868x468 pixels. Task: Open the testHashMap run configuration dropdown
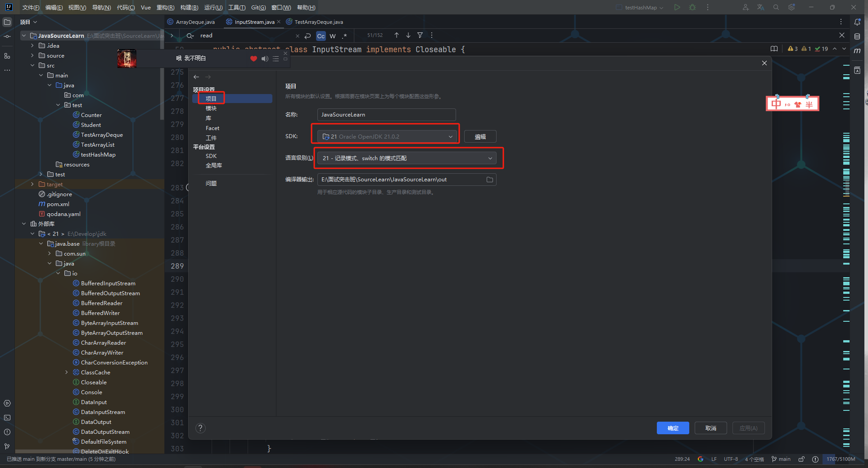640,8
